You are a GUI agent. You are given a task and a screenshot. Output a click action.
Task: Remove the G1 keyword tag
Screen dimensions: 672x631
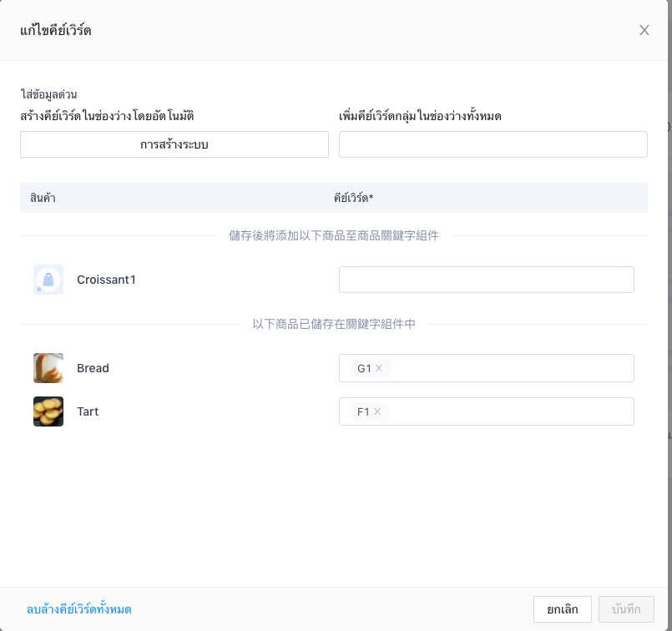379,368
